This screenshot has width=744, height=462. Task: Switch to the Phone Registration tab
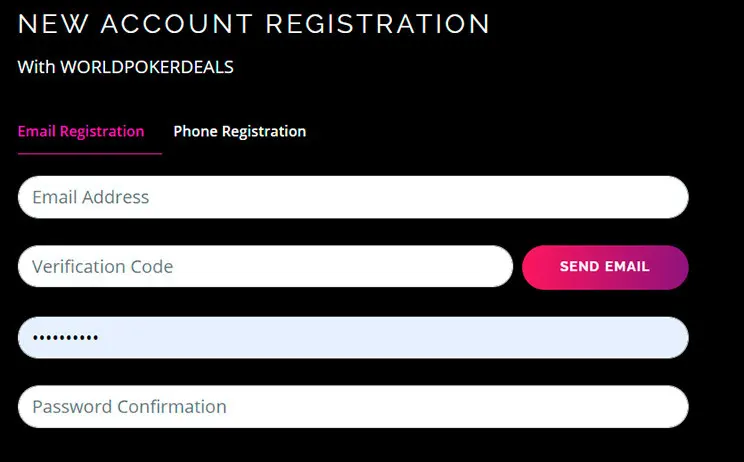tap(239, 132)
